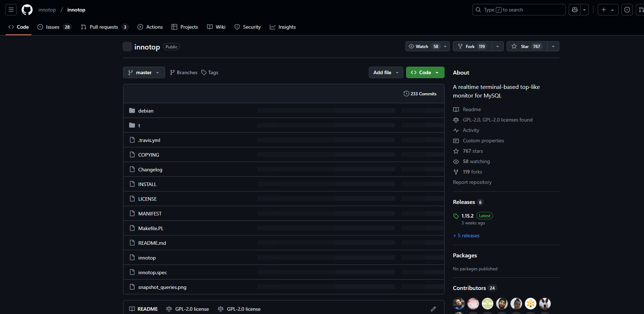Open the green Code dropdown button

click(x=425, y=72)
